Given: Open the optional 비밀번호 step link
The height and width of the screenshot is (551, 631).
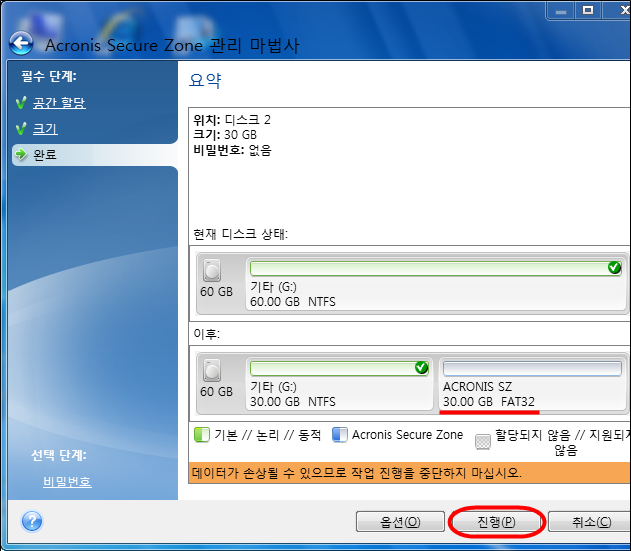Looking at the screenshot, I should click(67, 481).
